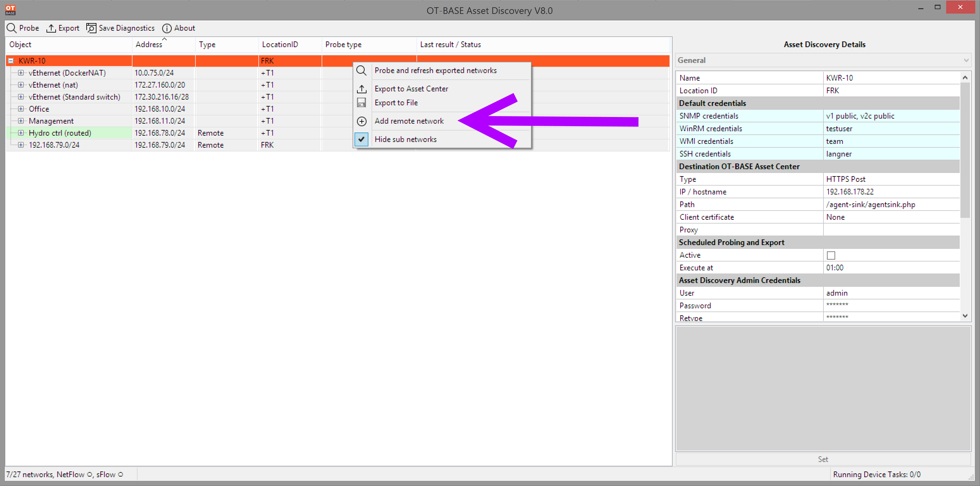Click Path value /agent-sink/agentsink.php
The image size is (980, 486).
891,204
